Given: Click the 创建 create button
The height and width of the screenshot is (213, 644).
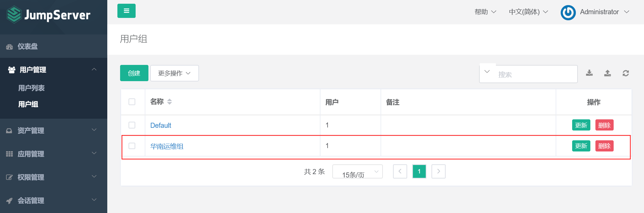Looking at the screenshot, I should click(134, 73).
